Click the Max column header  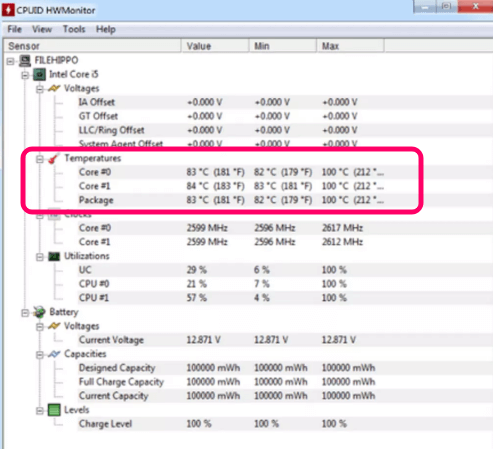point(350,46)
